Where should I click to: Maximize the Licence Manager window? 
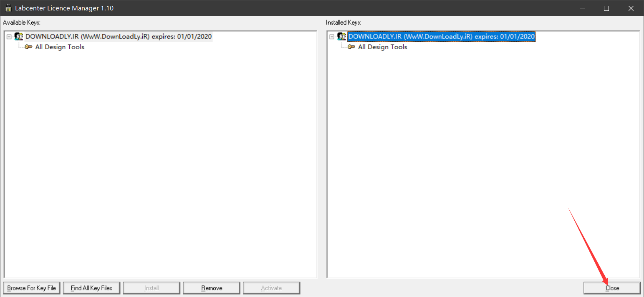click(606, 8)
